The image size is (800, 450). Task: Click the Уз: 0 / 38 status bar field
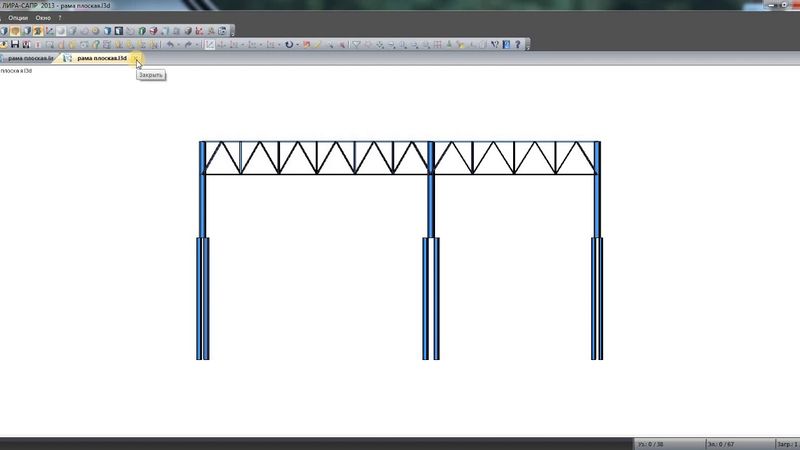[x=669, y=444]
